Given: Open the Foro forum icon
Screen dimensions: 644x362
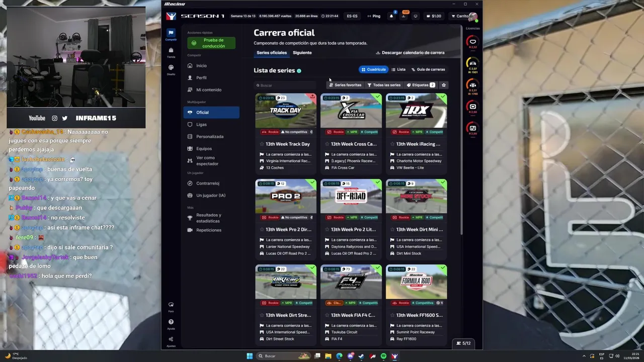Looking at the screenshot, I should pos(171,305).
